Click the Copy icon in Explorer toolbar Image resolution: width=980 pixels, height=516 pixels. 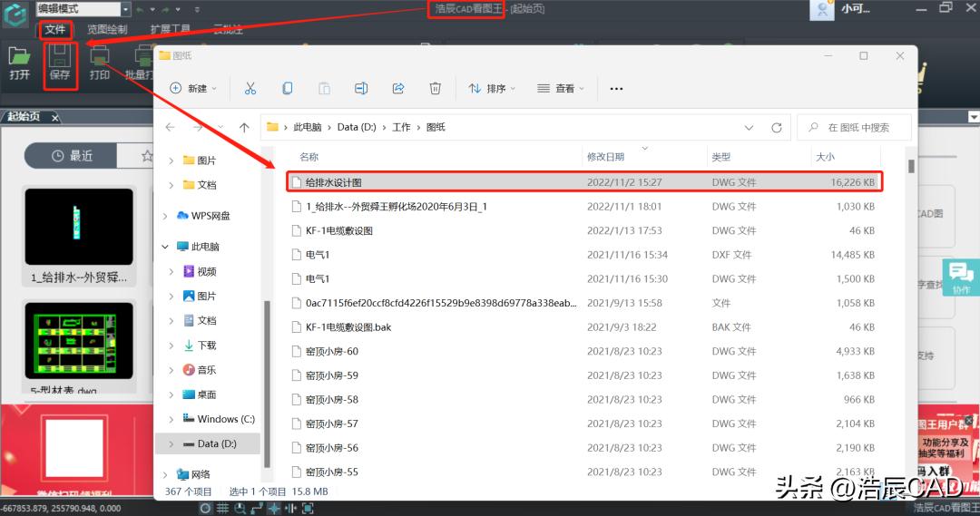pyautogui.click(x=287, y=88)
